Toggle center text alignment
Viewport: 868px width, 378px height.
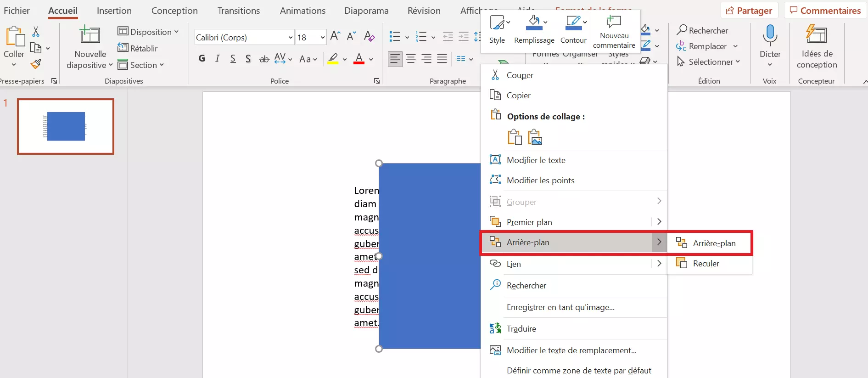click(x=411, y=59)
